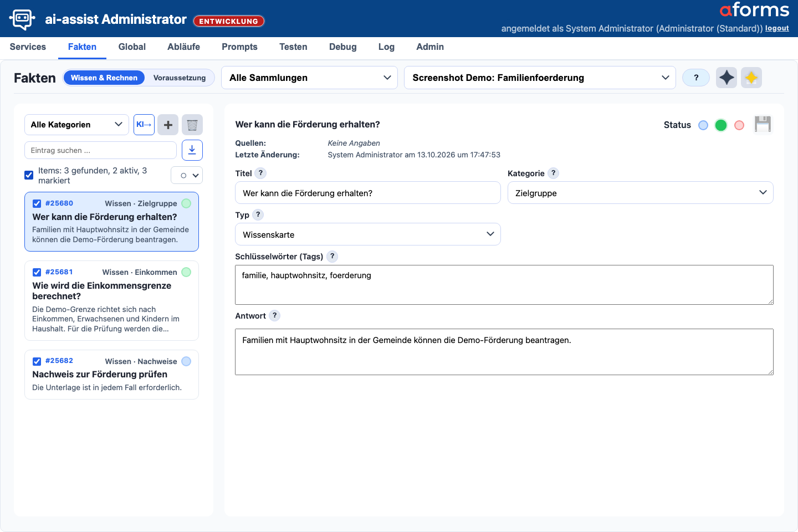Screen dimensions: 798x532
Task: Open the Services tab
Action: (28, 47)
